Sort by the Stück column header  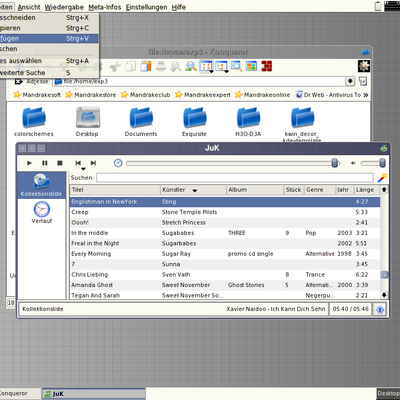tap(294, 190)
